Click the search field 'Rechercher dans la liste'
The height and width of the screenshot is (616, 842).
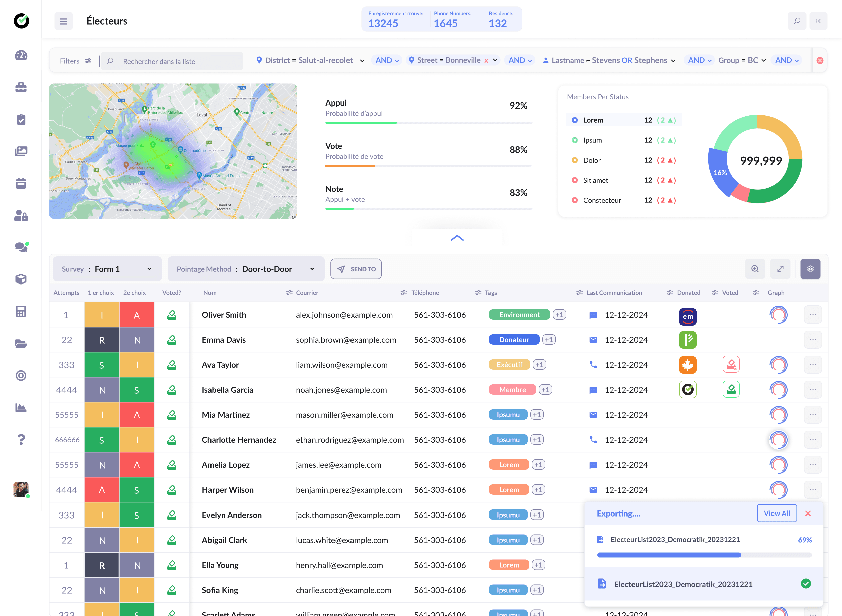pyautogui.click(x=172, y=61)
